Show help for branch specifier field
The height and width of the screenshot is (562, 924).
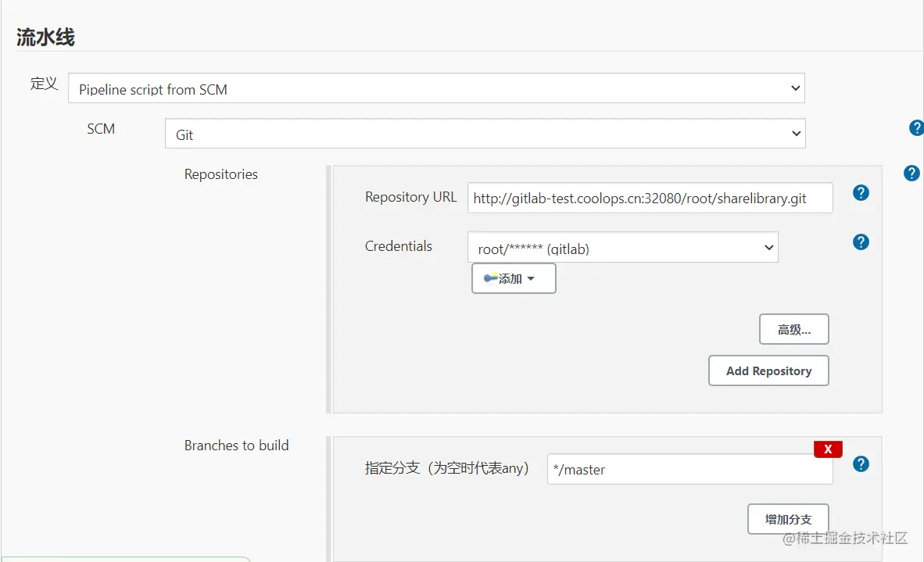click(x=861, y=464)
